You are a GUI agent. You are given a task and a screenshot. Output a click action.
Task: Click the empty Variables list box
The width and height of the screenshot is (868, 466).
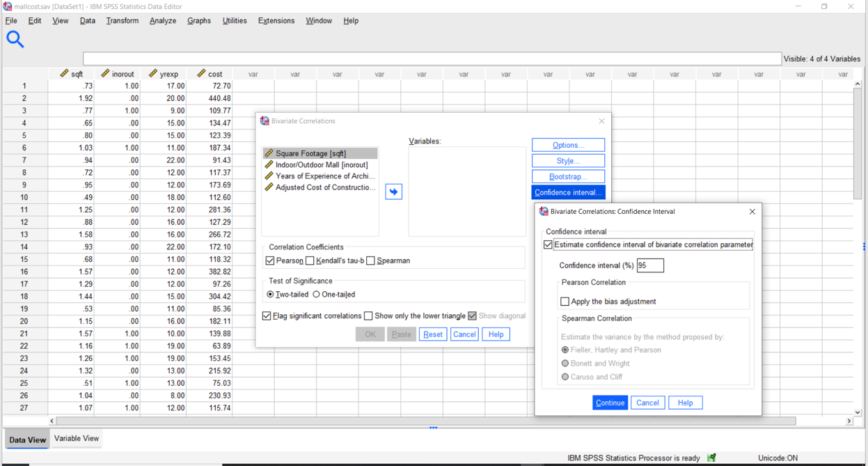tap(467, 192)
